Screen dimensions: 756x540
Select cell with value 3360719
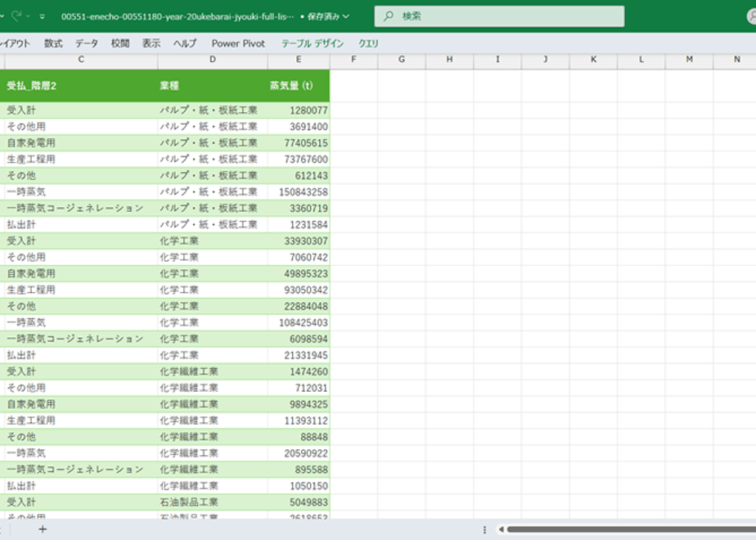pos(299,209)
